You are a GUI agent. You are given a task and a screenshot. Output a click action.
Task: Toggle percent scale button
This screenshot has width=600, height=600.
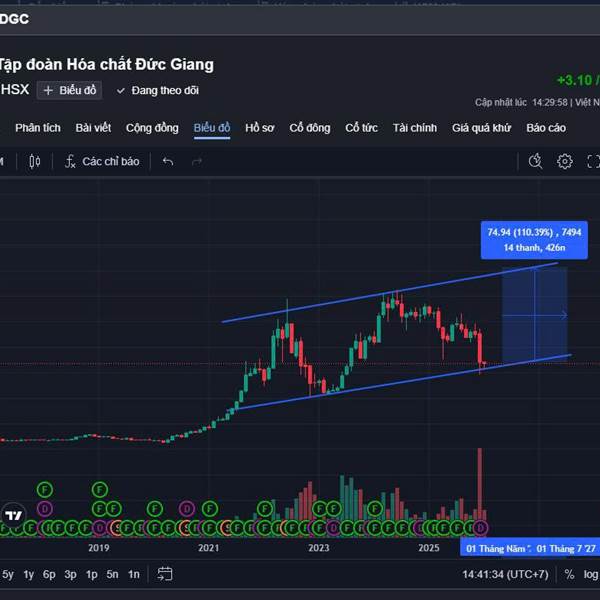tap(569, 574)
